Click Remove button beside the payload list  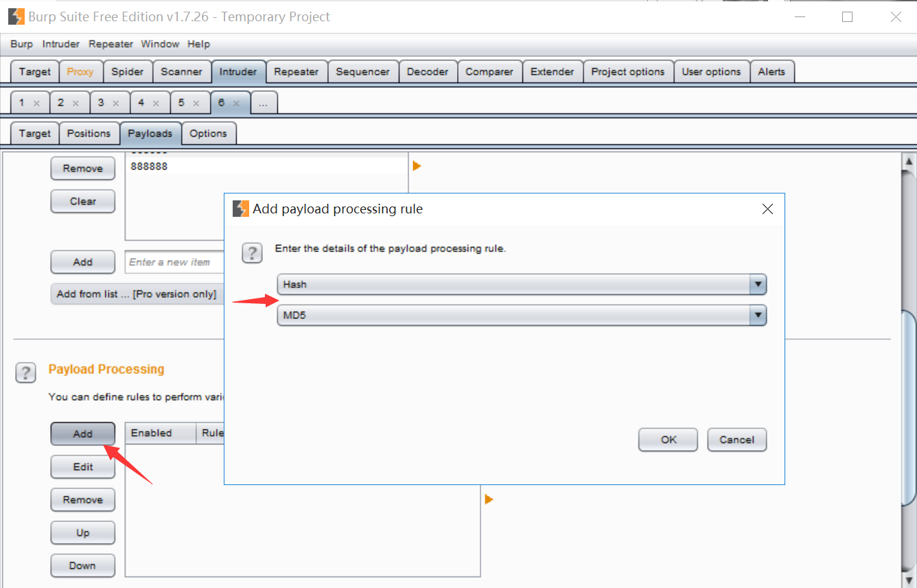click(82, 168)
